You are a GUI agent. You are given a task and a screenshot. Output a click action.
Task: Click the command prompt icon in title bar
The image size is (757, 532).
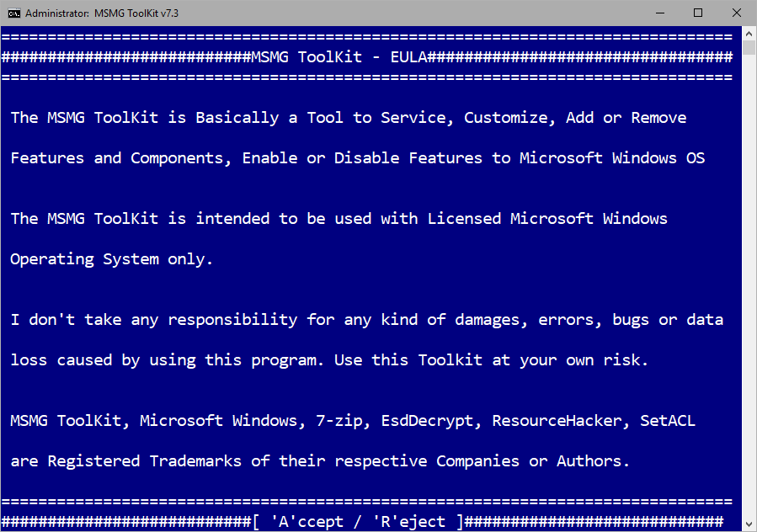tap(14, 13)
